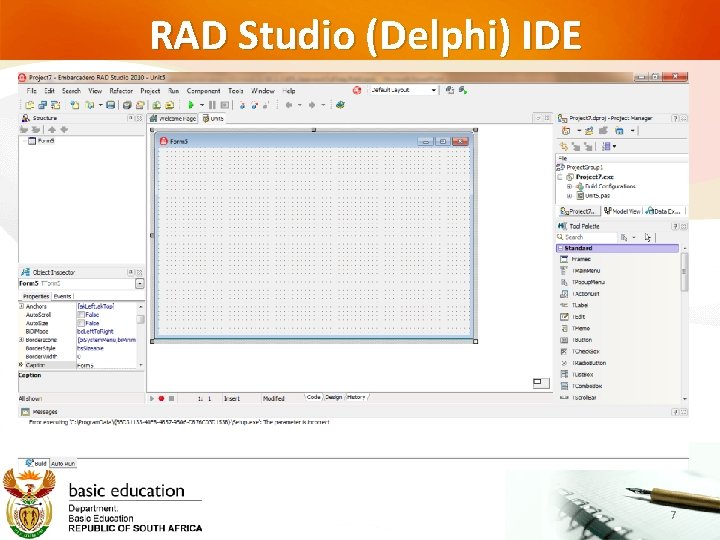
Task: Click the Object Inspector properties scrollbar
Action: click(x=141, y=336)
